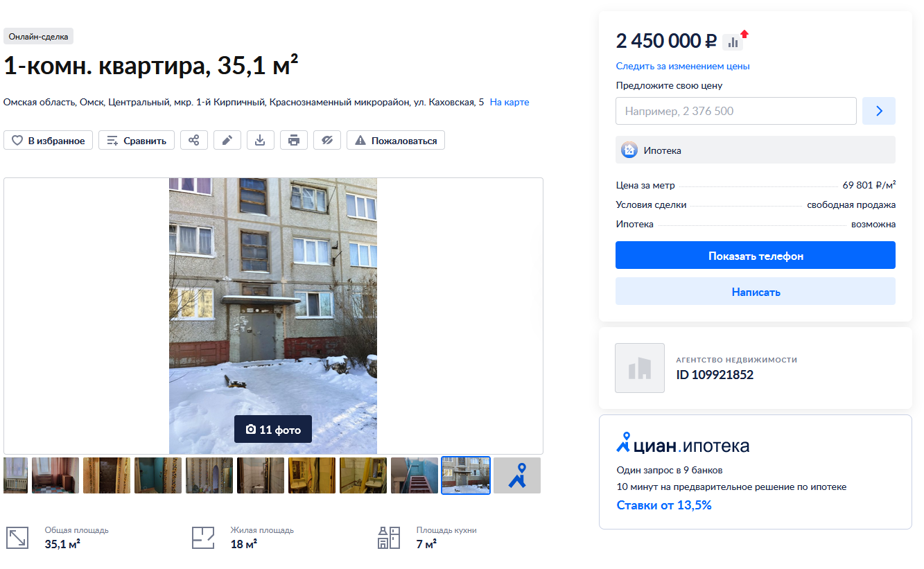
Task: Open the Ипотека mortgage section
Action: click(756, 150)
